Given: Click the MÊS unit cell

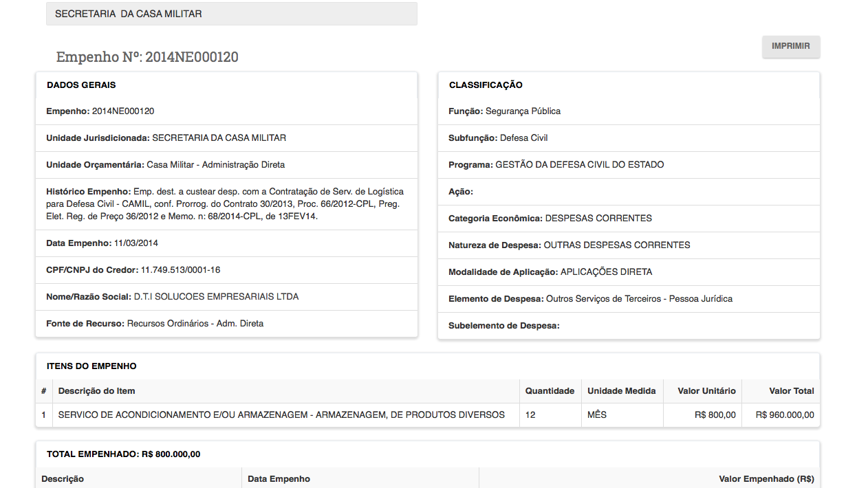Looking at the screenshot, I should click(622, 415).
